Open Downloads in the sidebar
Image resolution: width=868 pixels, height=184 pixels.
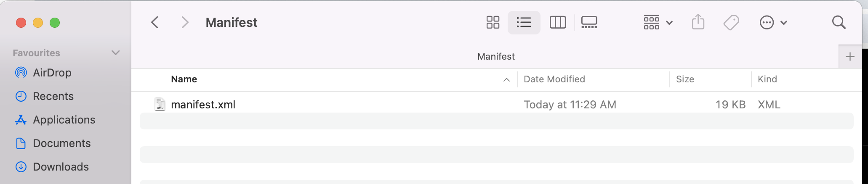[x=61, y=167]
